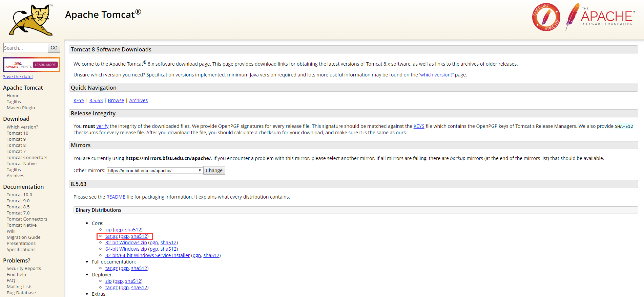Open the KEYS quick navigation link
This screenshot has height=297, width=644.
(79, 100)
